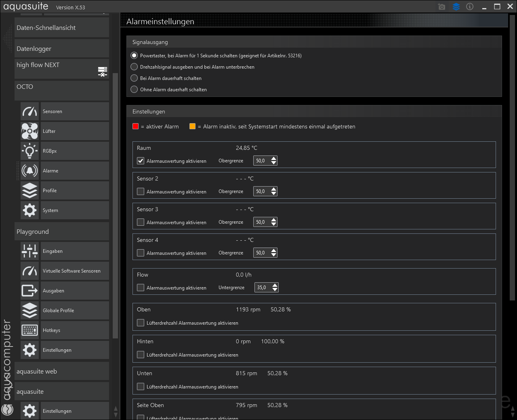
Task: Decrease Raum Obergrenze with down arrow
Action: [x=274, y=163]
